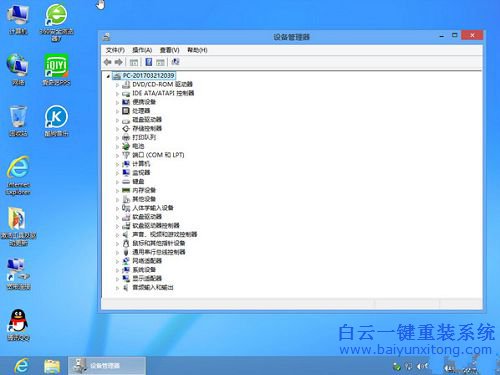500x375 pixels.
Task: Expand the IDE ATA/ATAPI 控制器 arrow
Action: (117, 94)
